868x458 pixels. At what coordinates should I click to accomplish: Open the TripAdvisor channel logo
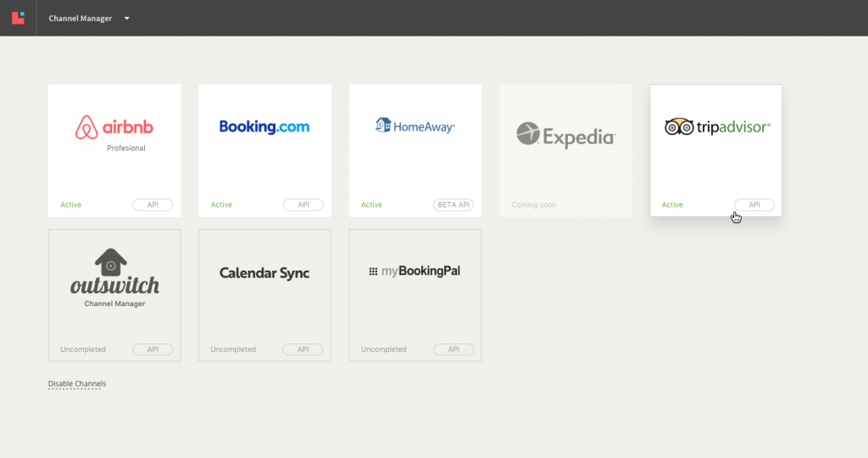[717, 127]
